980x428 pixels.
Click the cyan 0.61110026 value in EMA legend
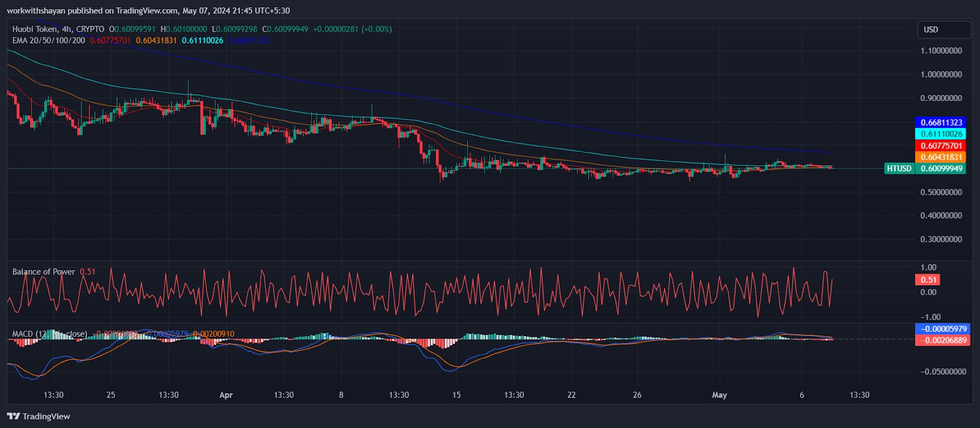[202, 40]
